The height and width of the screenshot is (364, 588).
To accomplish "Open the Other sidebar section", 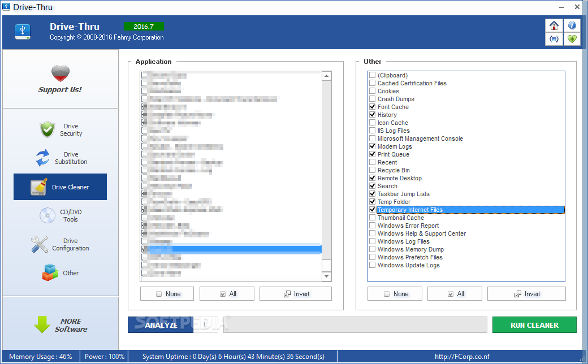I will 60,273.
